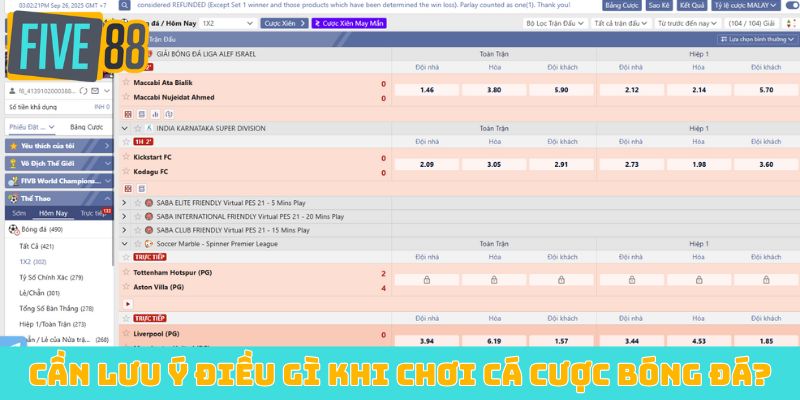Select Tỷ Số Chính Xác (279) market
This screenshot has height=400, width=800.
[51, 278]
